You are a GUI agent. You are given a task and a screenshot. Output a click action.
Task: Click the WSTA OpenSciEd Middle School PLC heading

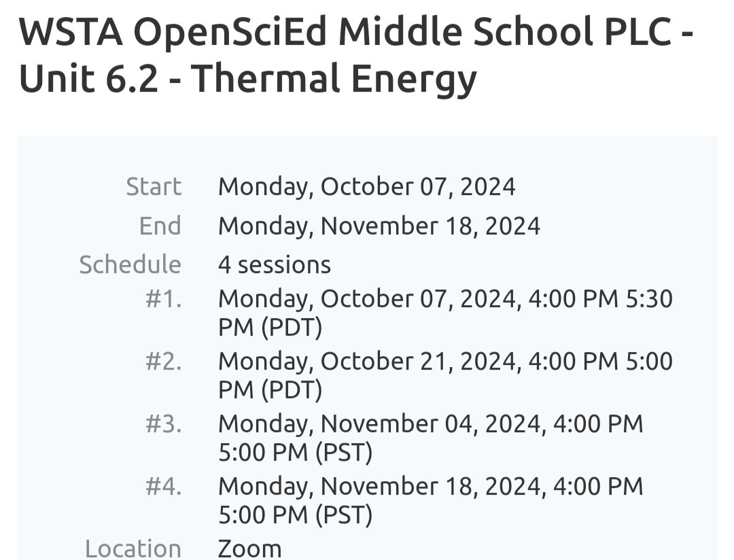[x=355, y=33]
